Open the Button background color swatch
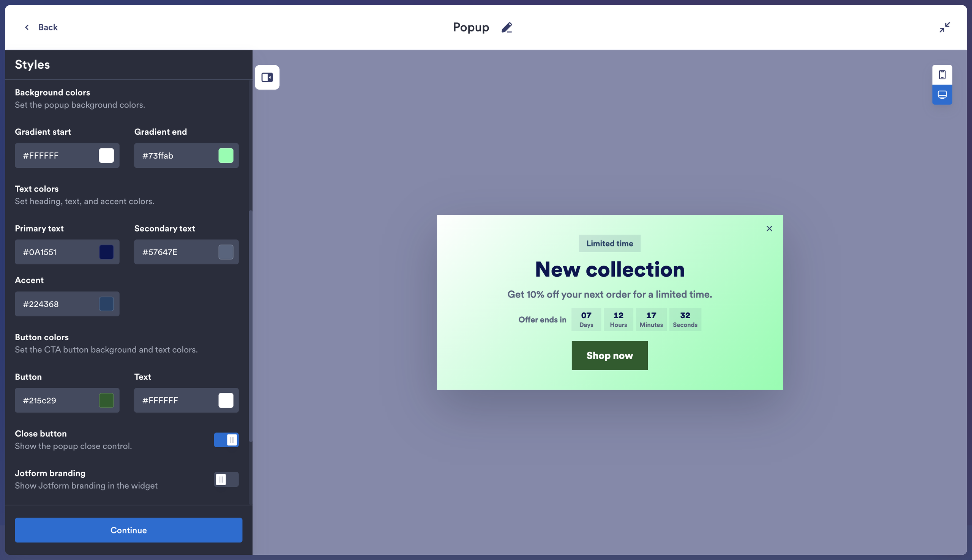 (106, 400)
